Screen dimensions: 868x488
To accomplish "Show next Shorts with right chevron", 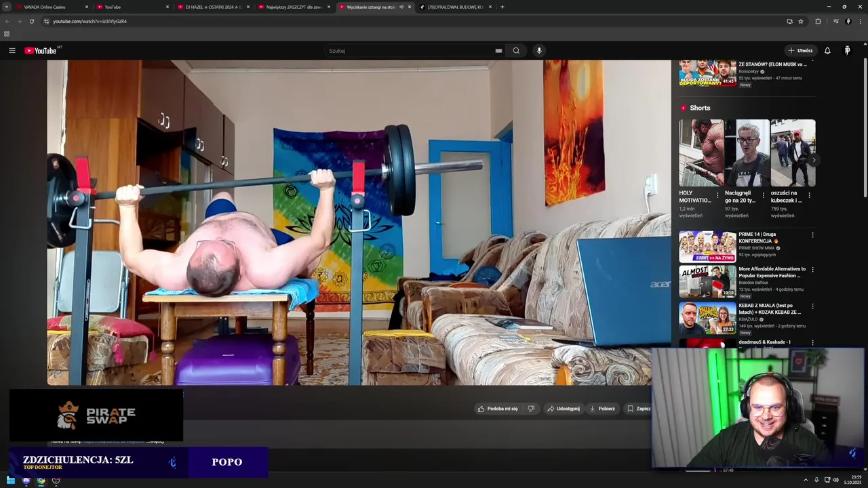I will coord(813,161).
